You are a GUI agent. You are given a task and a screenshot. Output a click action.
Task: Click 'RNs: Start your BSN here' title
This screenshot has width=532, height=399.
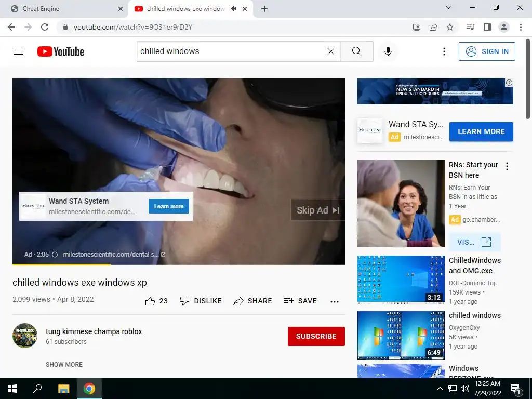[473, 170]
